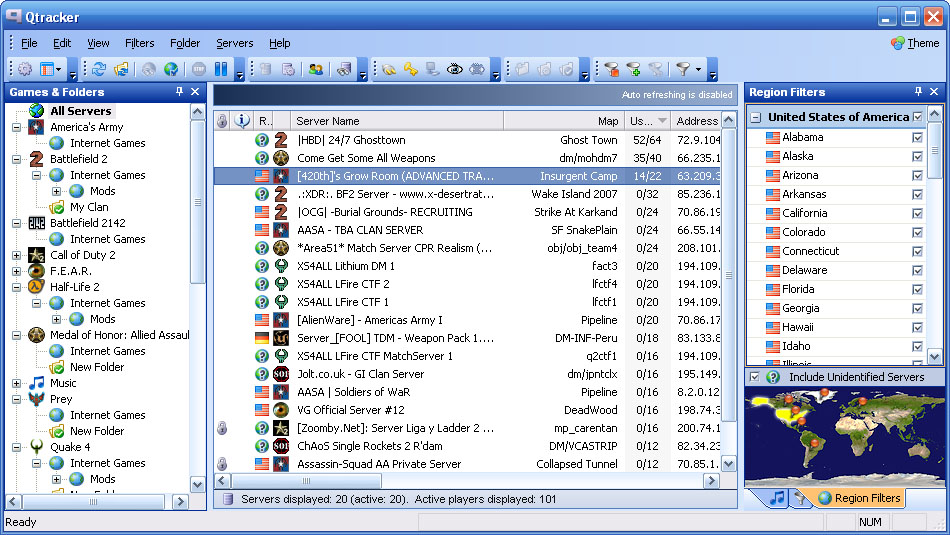Sort by the Server Name column header
The width and height of the screenshot is (950, 535).
pyautogui.click(x=397, y=121)
